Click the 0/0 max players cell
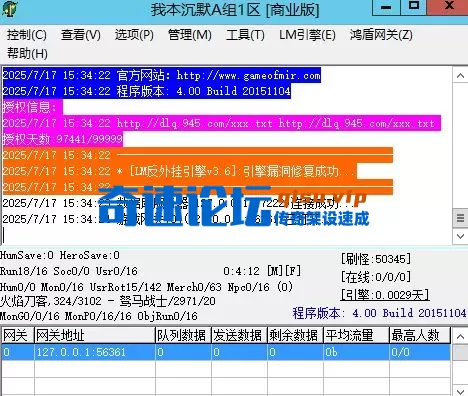Screen dimensions: 468x396 pyautogui.click(x=420, y=352)
